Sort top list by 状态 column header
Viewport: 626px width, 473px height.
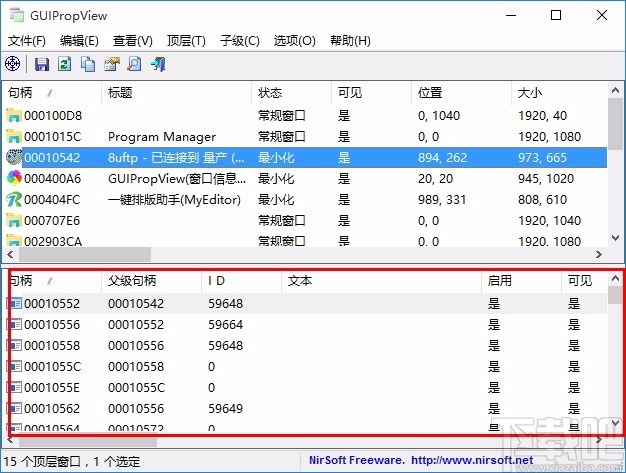pyautogui.click(x=291, y=93)
